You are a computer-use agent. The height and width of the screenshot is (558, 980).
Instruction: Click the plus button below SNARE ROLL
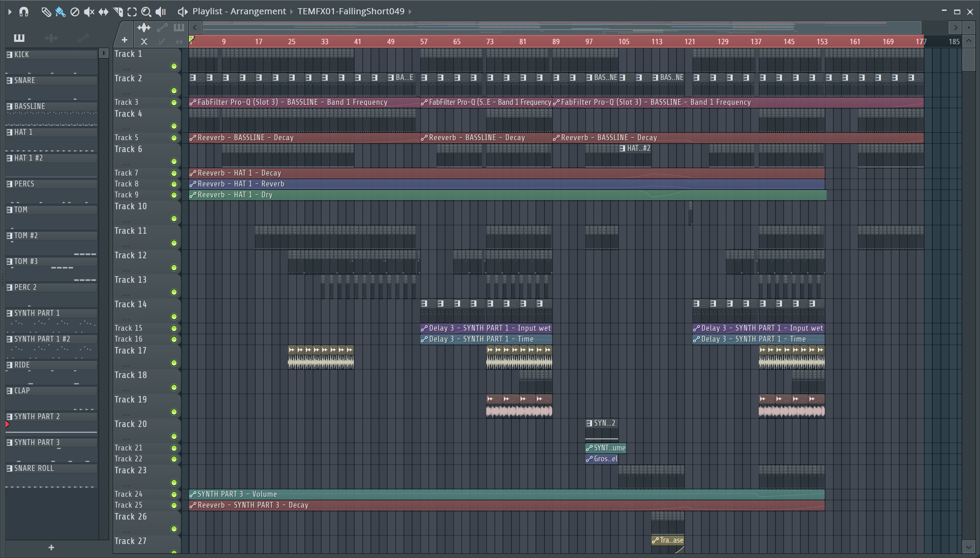51,548
